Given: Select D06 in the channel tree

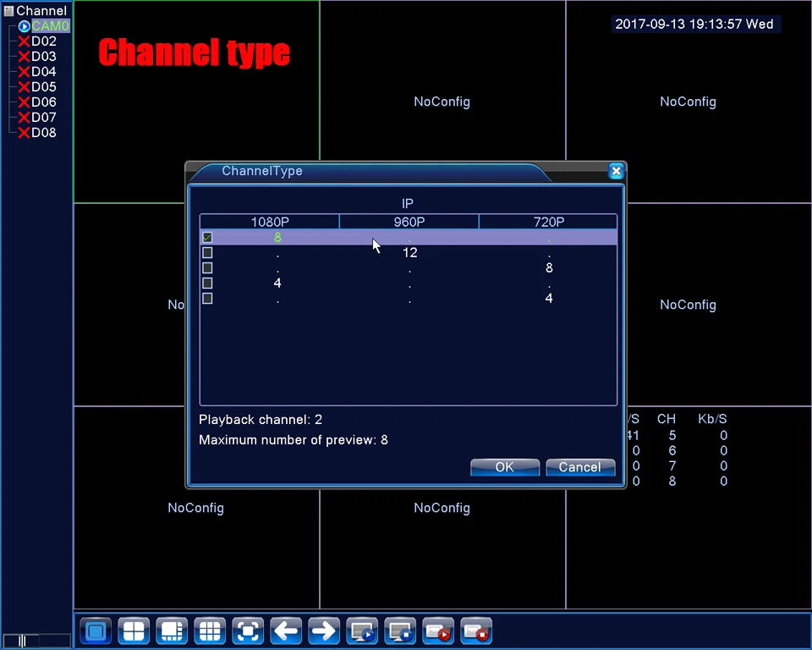Looking at the screenshot, I should pos(44,102).
